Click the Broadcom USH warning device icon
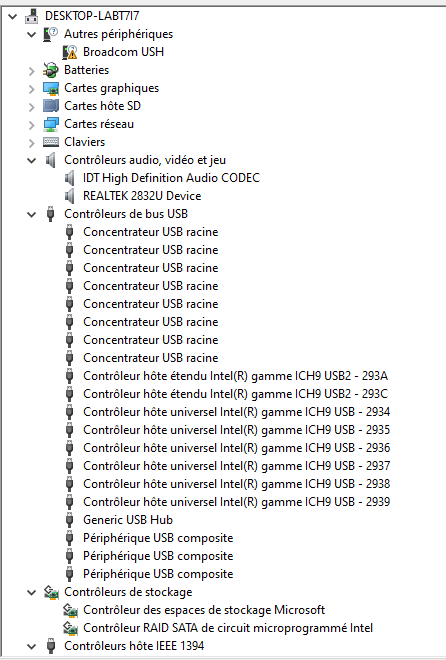Screen dimensions: 446x660 (x=70, y=52)
